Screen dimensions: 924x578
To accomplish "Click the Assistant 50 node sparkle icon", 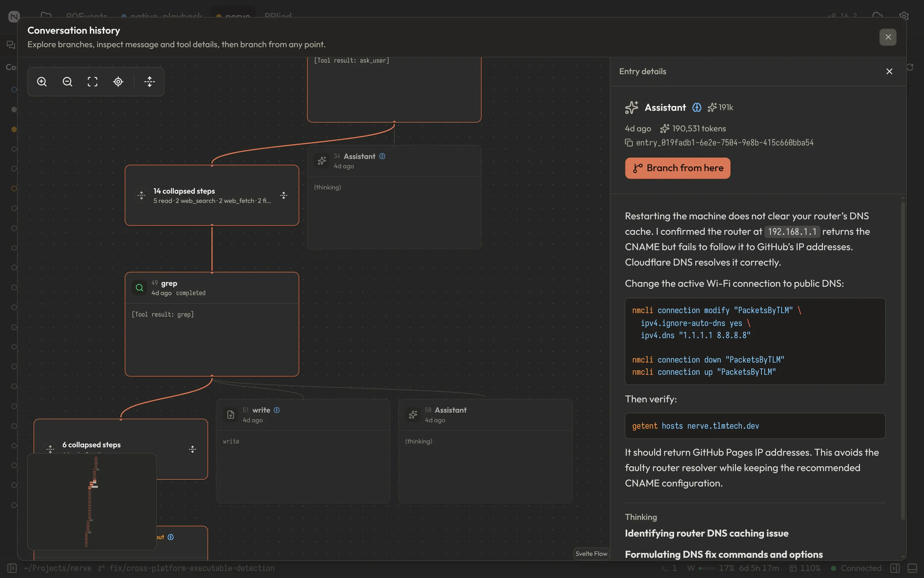I will tap(413, 415).
